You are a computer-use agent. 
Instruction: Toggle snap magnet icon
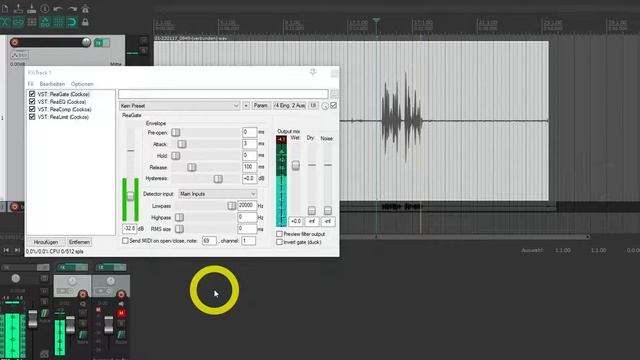[x=72, y=22]
